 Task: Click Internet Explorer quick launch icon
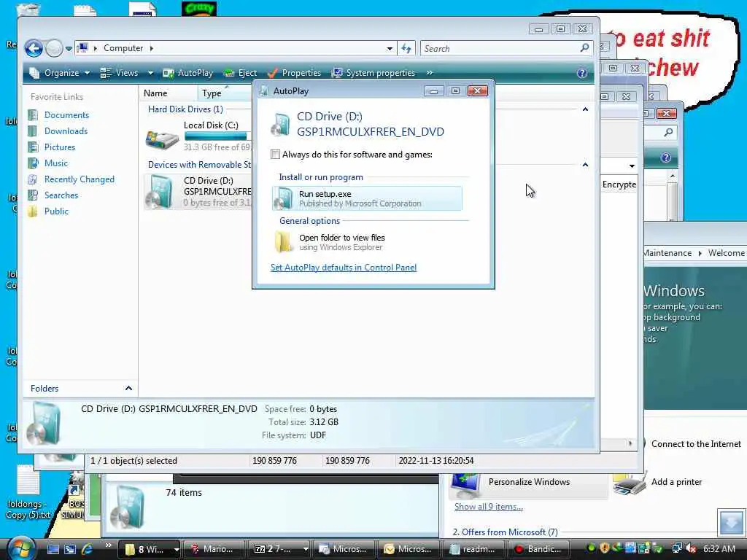pyautogui.click(x=88, y=548)
